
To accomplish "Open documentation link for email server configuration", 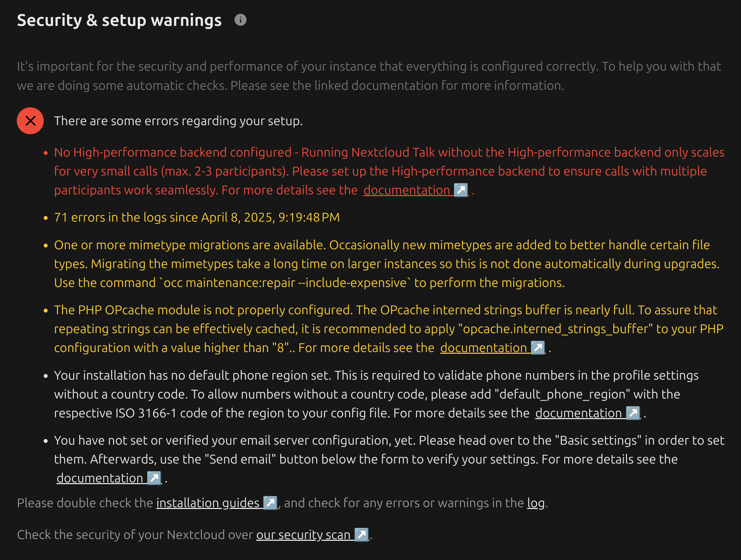I will tap(100, 478).
